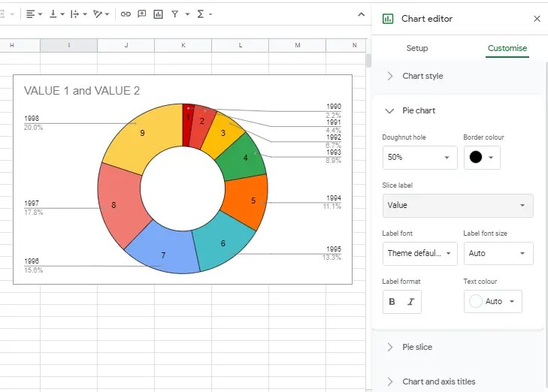
Task: Switch to the Setup tab
Action: [417, 48]
